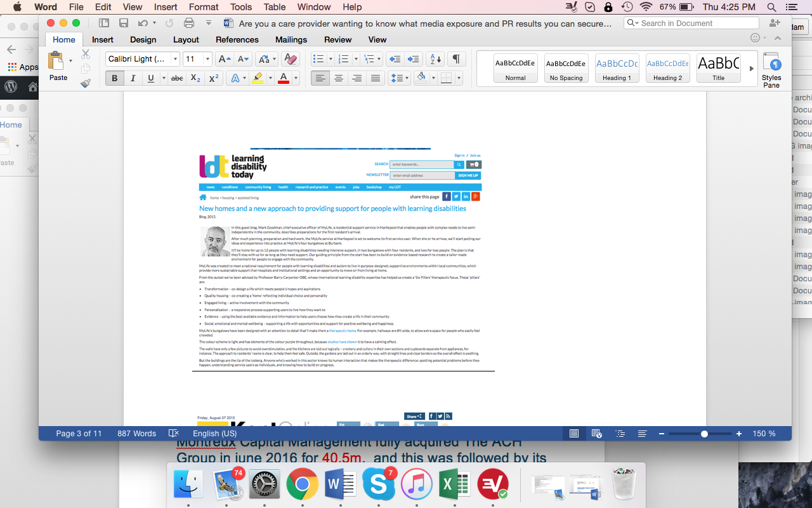Click the Clear Formatting eraser icon
812x508 pixels.
pyautogui.click(x=290, y=59)
